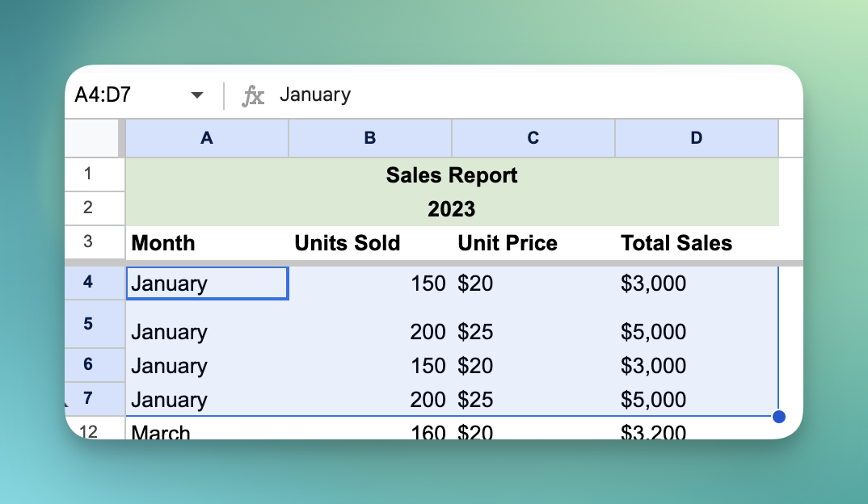Select column header A
Viewport: 868px width, 504px height.
pos(206,138)
